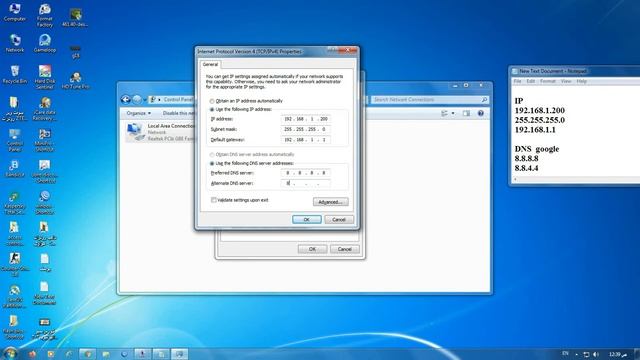This screenshot has width=640, height=360.
Task: Open the view options dropdown arrow
Action: click(453, 113)
